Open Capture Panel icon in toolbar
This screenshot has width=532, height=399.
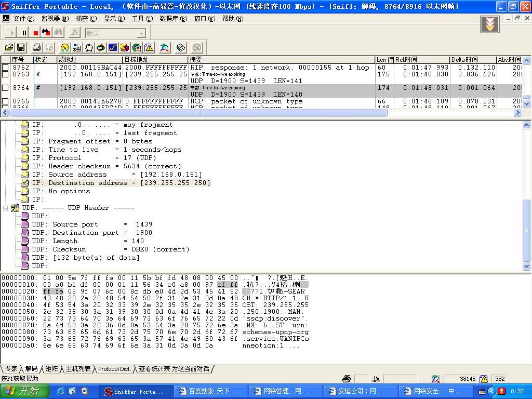(165, 48)
